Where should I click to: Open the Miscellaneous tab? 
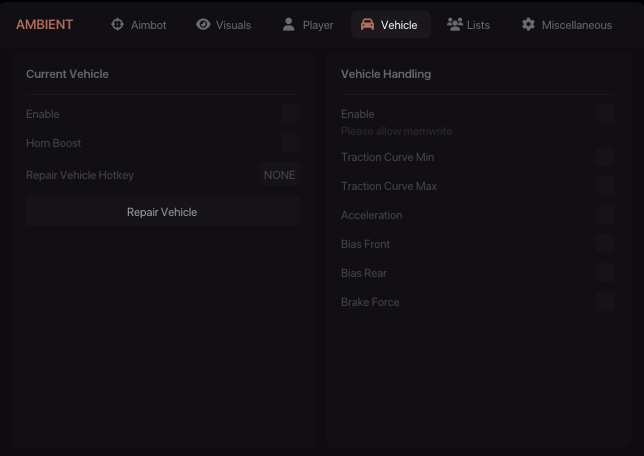point(566,24)
